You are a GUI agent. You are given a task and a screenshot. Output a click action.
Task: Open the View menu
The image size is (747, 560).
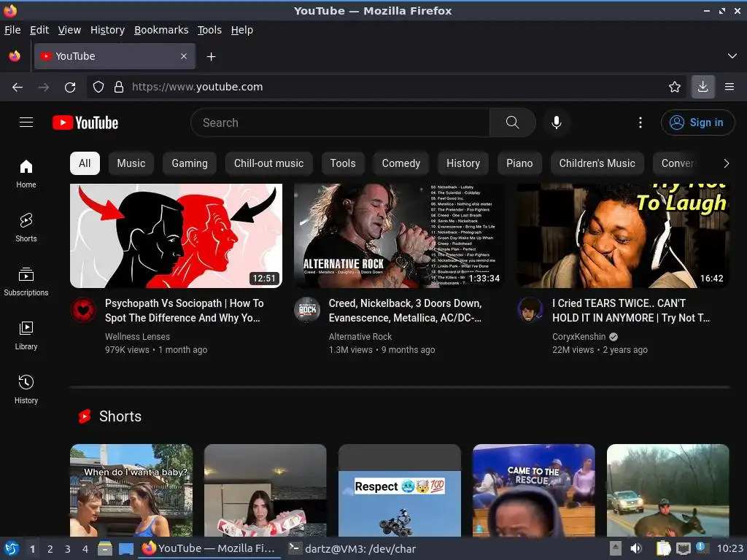point(69,30)
